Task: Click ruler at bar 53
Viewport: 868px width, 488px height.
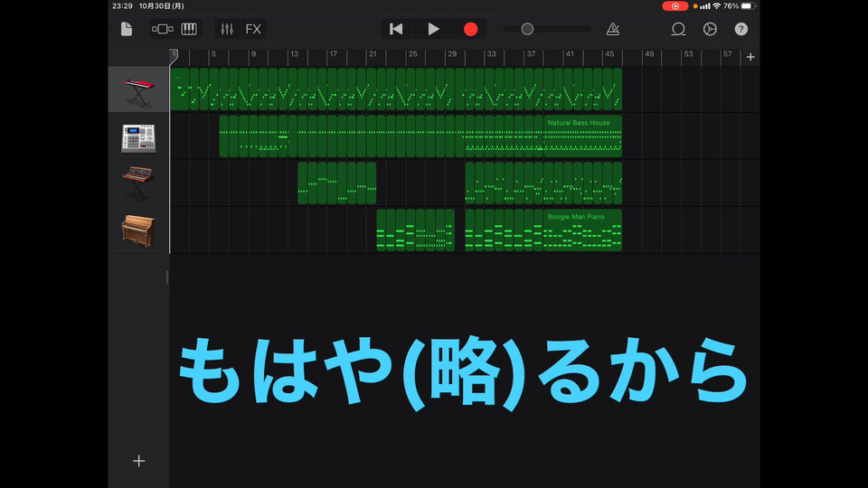Action: pos(688,54)
